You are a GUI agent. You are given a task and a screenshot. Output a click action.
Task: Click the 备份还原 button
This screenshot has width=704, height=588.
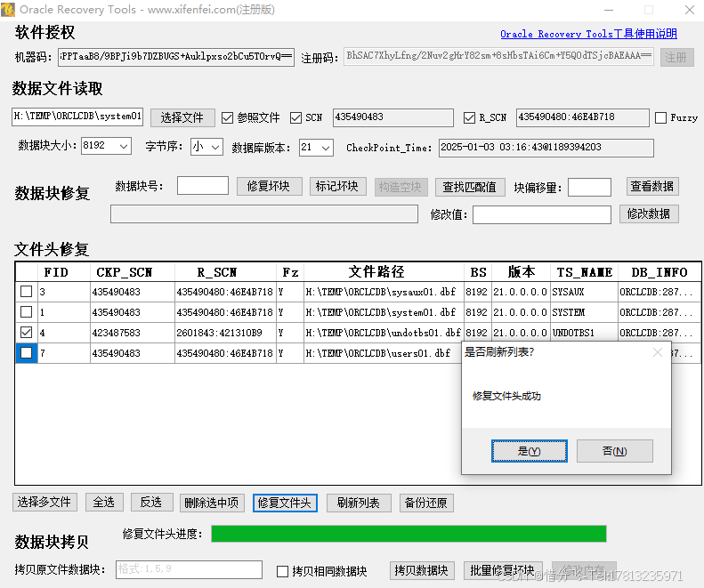coord(426,503)
